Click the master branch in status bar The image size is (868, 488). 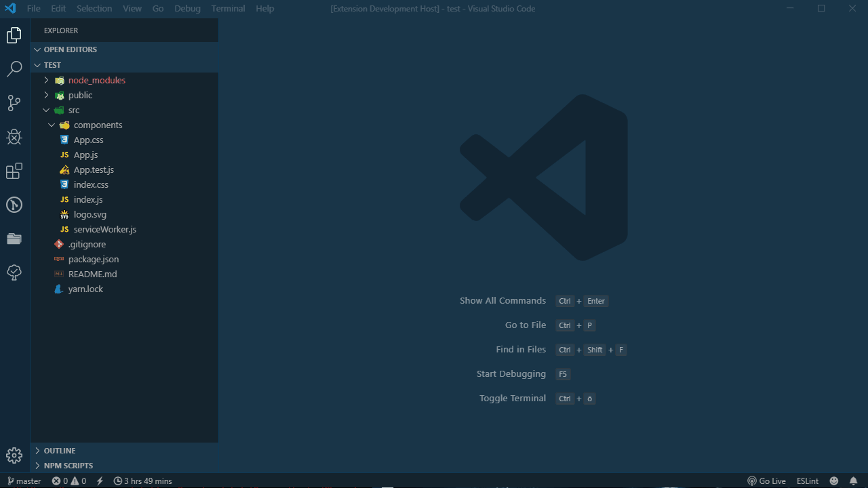tap(24, 481)
